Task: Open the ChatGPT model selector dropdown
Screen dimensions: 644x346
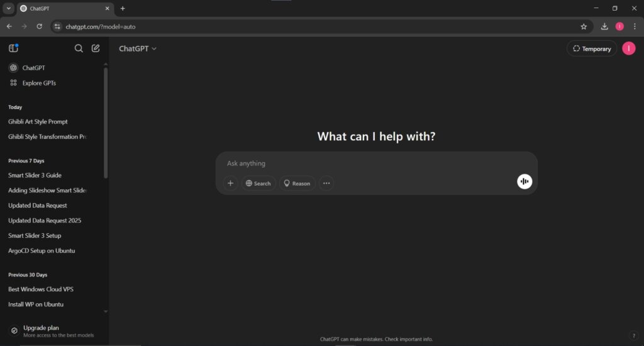Action: click(x=138, y=48)
